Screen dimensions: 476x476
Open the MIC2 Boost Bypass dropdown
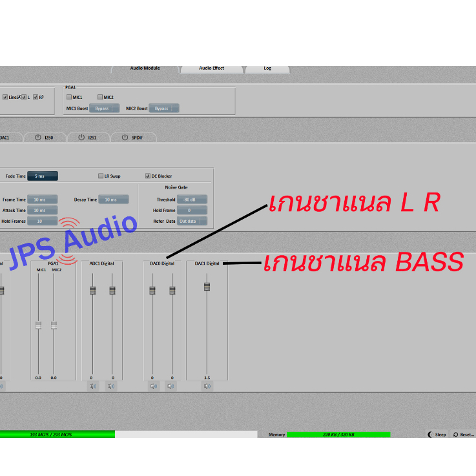pyautogui.click(x=163, y=109)
